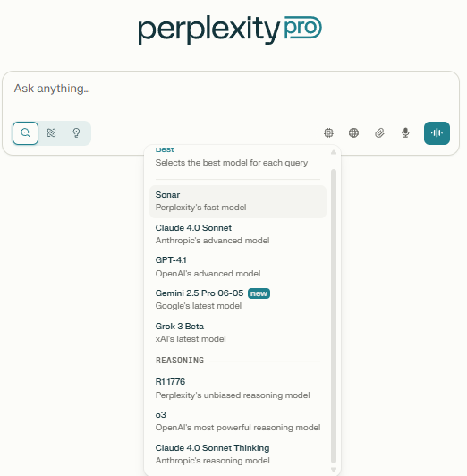Choose the Sonar model option

(238, 201)
